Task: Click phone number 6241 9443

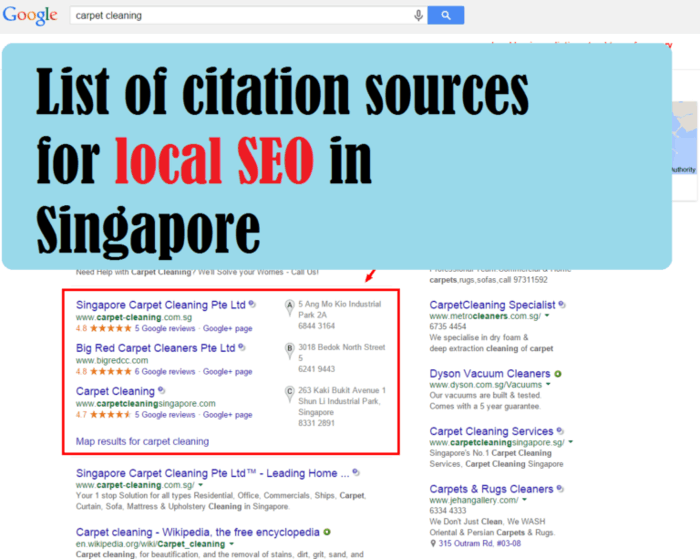Action: coord(317,369)
